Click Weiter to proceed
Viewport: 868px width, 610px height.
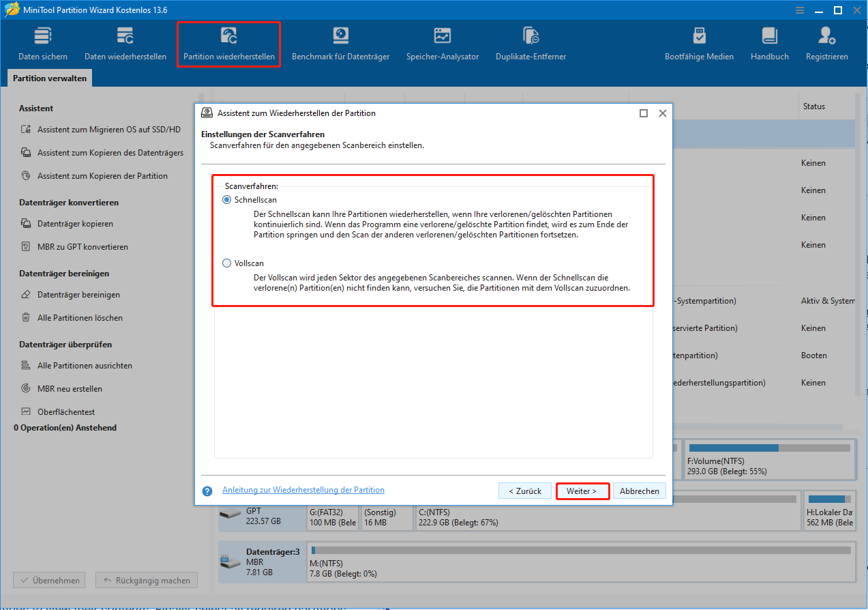coord(582,491)
